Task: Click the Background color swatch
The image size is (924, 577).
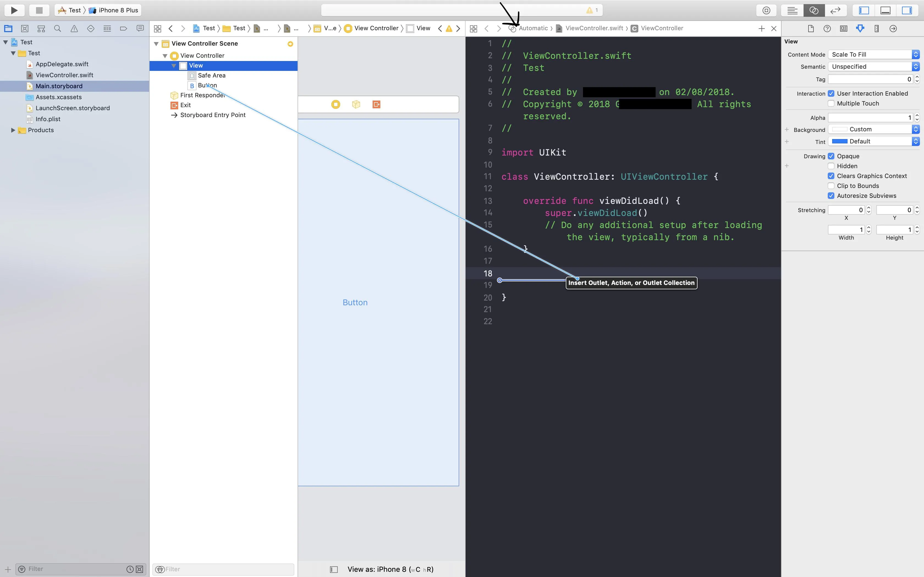Action: (x=839, y=129)
